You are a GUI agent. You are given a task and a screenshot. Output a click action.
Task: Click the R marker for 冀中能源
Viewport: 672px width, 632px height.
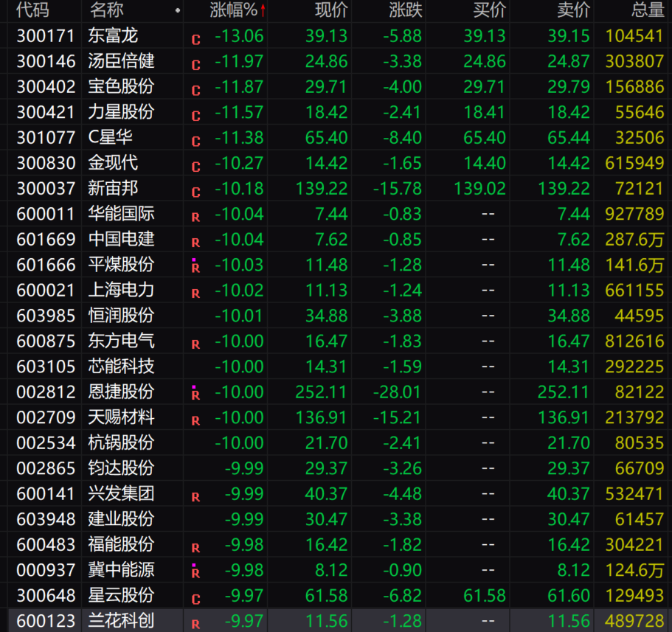pyautogui.click(x=196, y=573)
